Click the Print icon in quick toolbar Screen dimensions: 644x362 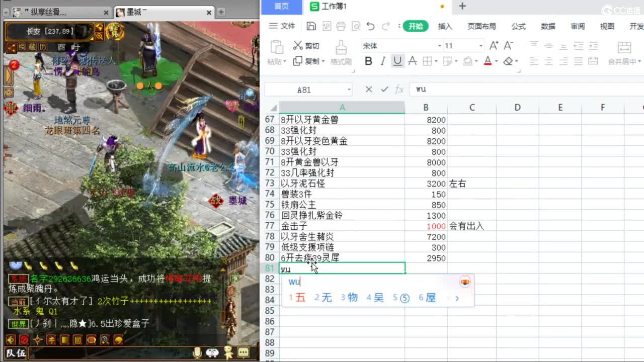point(341,26)
